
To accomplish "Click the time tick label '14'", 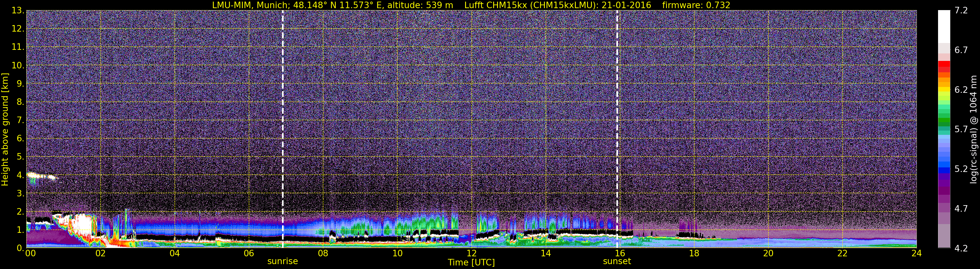I will 545,253.
